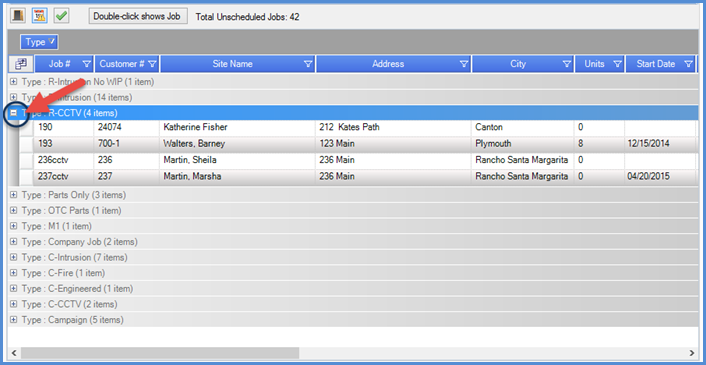Click the horizontal scrollbar right arrow

pos(692,353)
